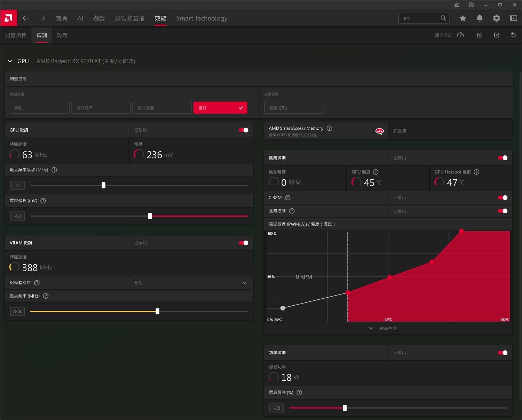Image resolution: width=522 pixels, height=420 pixels.
Task: Click the 電源限制 value box showing -20
Action: point(277,408)
